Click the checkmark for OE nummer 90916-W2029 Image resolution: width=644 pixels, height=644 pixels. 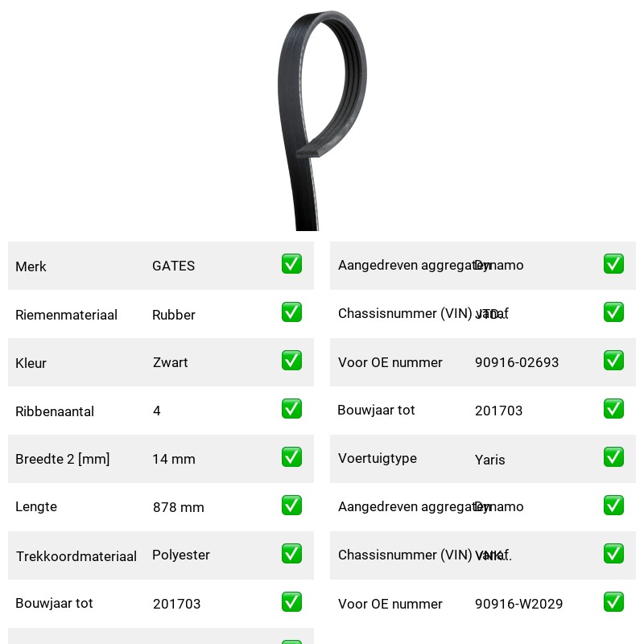[613, 601]
